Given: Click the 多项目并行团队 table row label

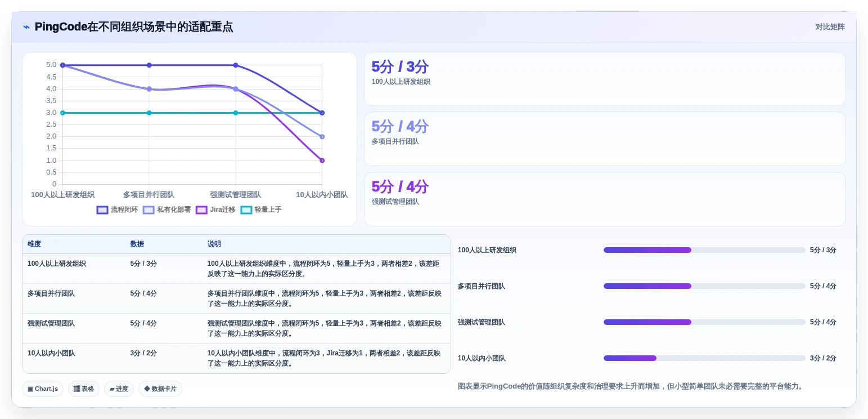Looking at the screenshot, I should tap(51, 293).
